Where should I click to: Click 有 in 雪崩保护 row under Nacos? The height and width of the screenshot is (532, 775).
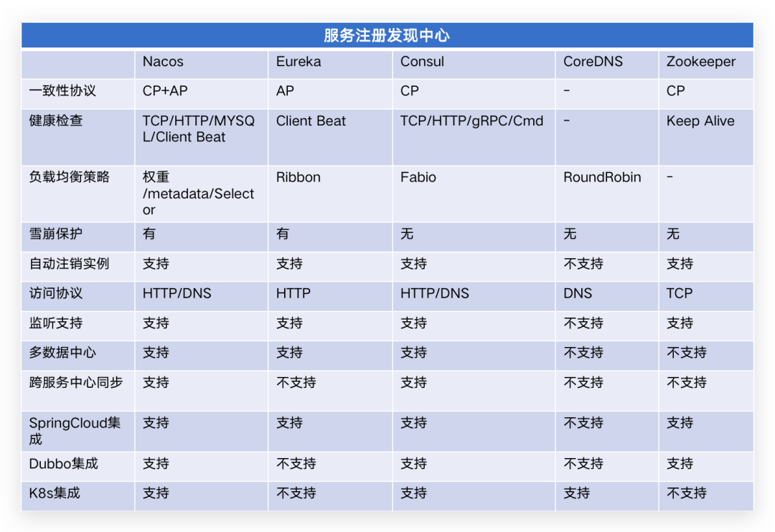(149, 234)
